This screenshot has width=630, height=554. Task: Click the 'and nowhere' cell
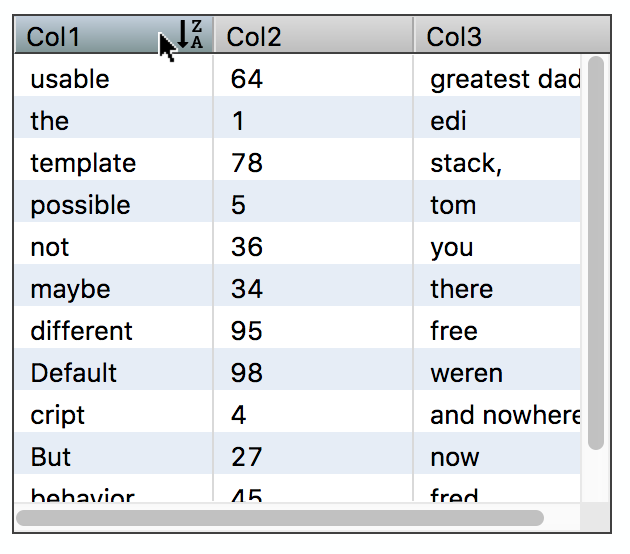(500, 415)
